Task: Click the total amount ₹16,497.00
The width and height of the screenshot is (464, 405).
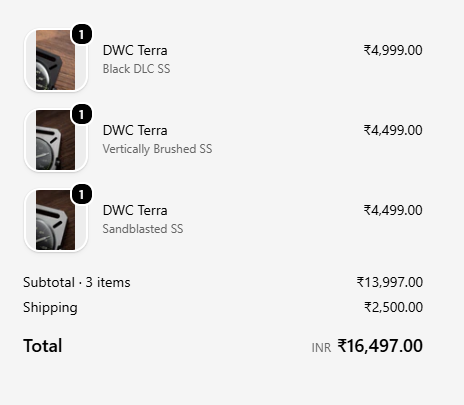Action: [380, 346]
